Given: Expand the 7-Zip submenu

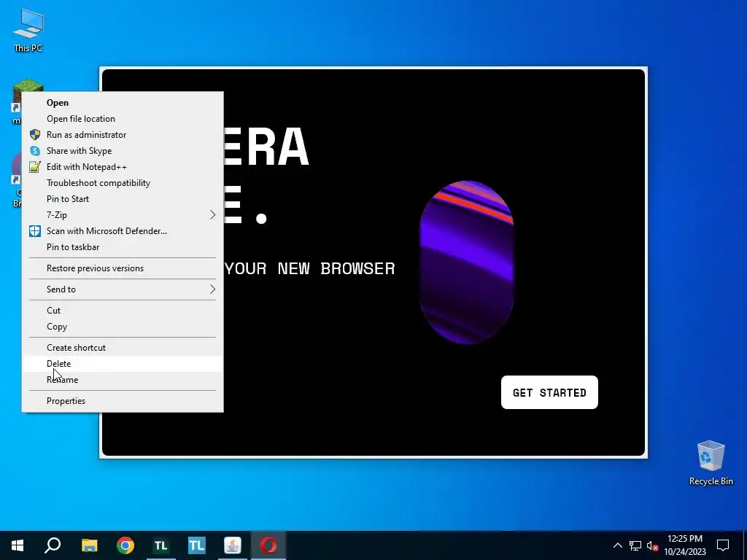Looking at the screenshot, I should (123, 215).
